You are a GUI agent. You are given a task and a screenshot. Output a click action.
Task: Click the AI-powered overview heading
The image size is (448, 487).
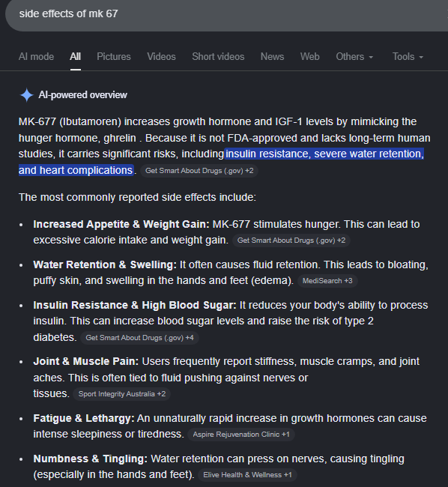coord(83,95)
